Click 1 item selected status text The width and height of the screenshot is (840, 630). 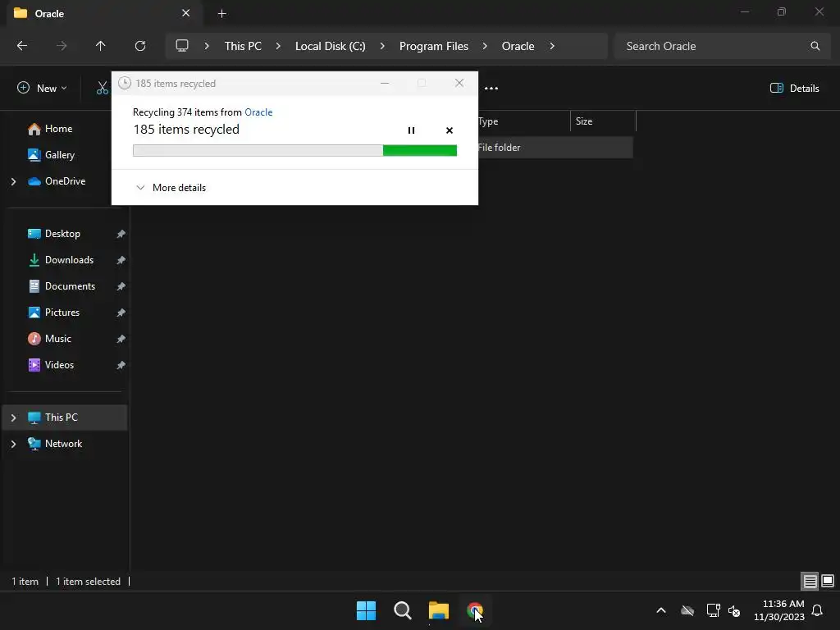coord(88,582)
